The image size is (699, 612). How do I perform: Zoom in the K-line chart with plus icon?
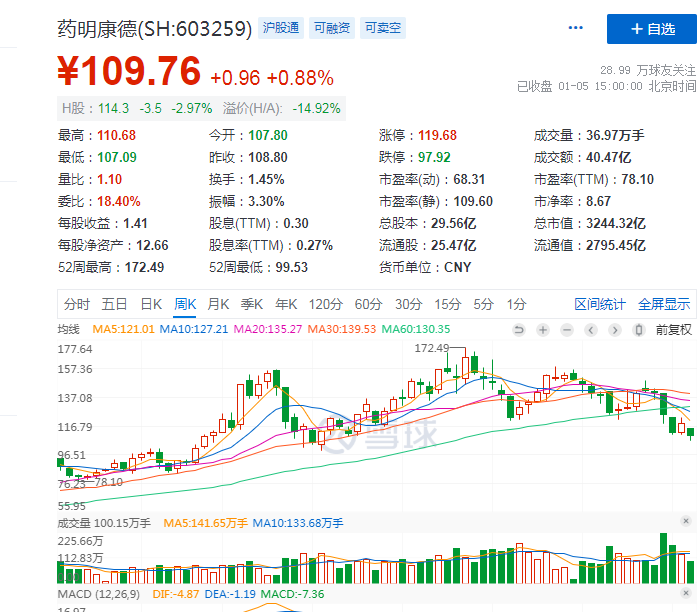pyautogui.click(x=543, y=330)
